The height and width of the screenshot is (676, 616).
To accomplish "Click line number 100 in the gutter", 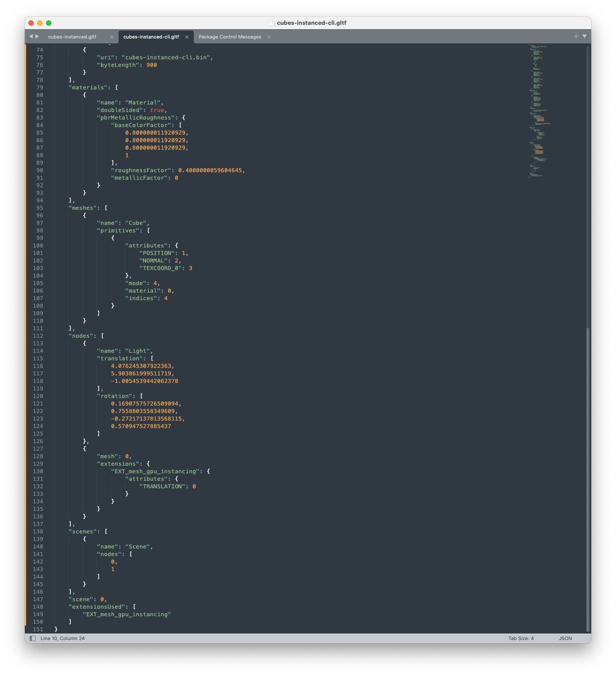I will tap(38, 245).
